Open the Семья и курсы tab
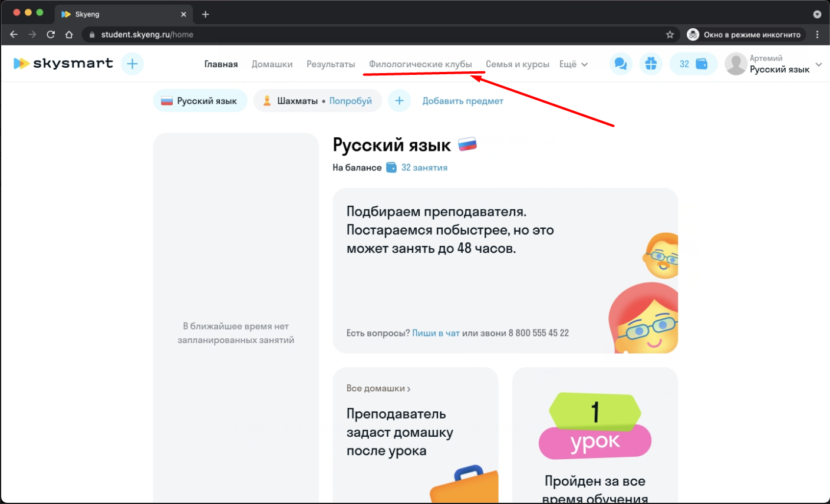This screenshot has width=830, height=504. [518, 64]
